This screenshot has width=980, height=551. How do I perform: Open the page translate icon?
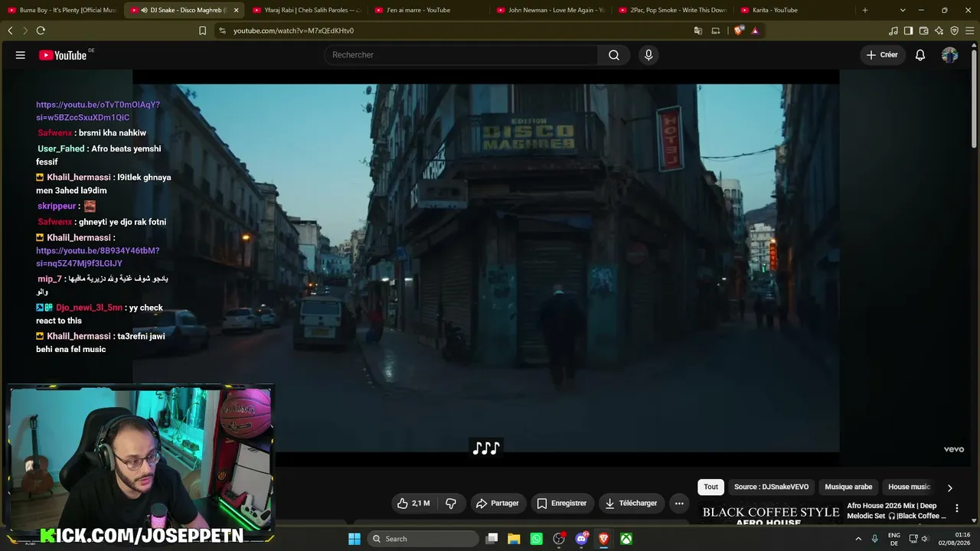pyautogui.click(x=698, y=31)
